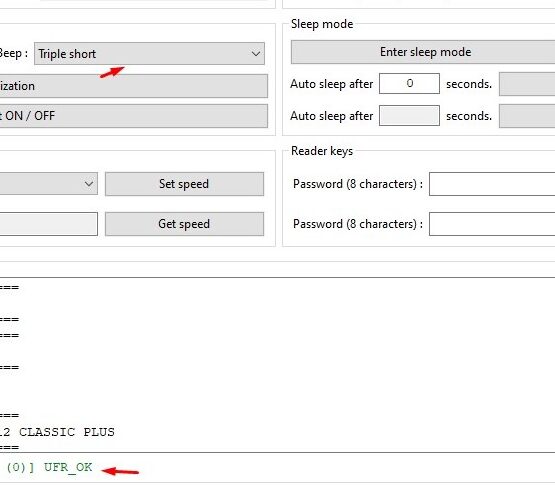Click the 'Reader keys' group label
The image size is (555, 487).
tap(322, 151)
